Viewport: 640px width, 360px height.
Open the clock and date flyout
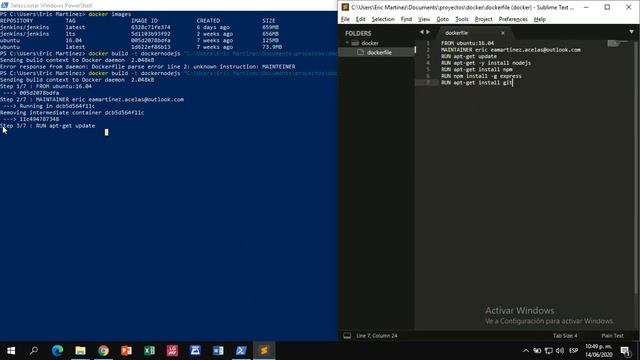click(x=599, y=351)
